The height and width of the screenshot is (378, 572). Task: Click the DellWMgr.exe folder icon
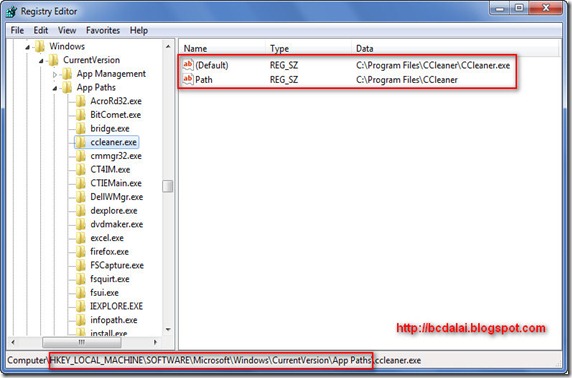(81, 197)
